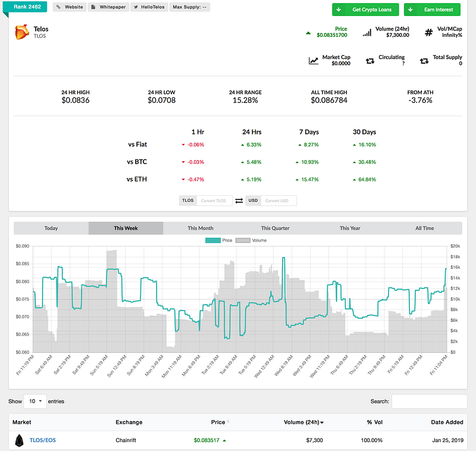This screenshot has height=451, width=476.
Task: Sort by Volume (24h) column header
Action: (x=303, y=422)
